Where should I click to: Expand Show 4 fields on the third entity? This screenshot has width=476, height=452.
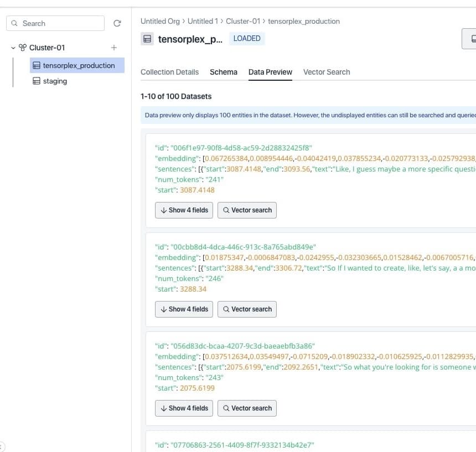(x=184, y=408)
